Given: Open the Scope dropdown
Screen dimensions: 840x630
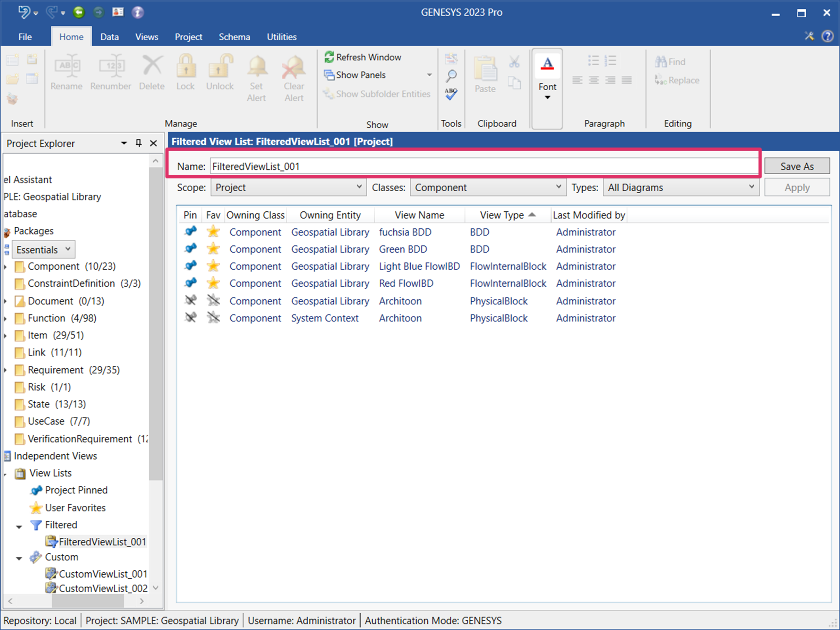Looking at the screenshot, I should [x=289, y=187].
